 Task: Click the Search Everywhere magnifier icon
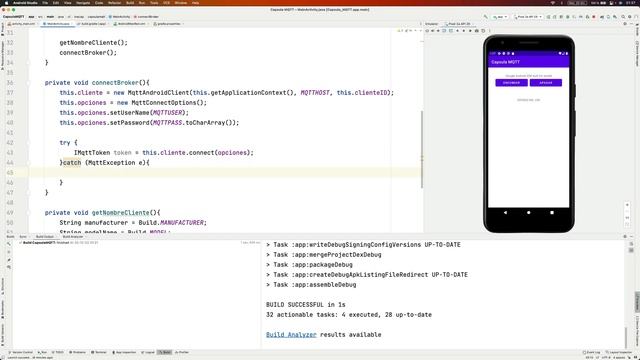623,17
